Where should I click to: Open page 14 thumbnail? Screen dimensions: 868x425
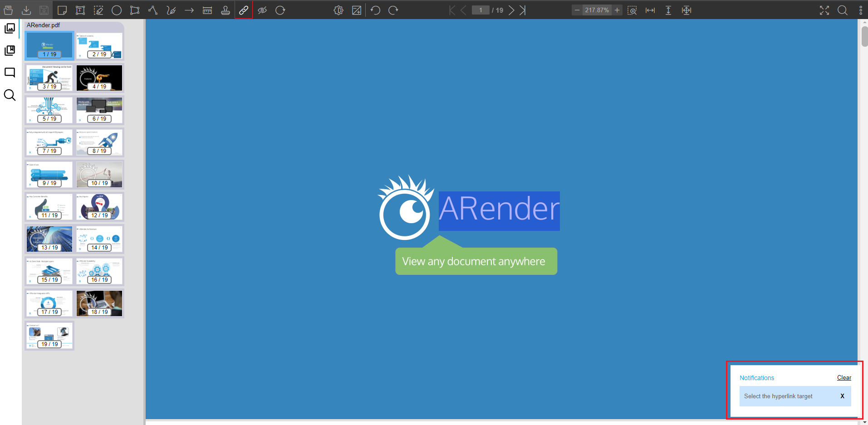[99, 239]
